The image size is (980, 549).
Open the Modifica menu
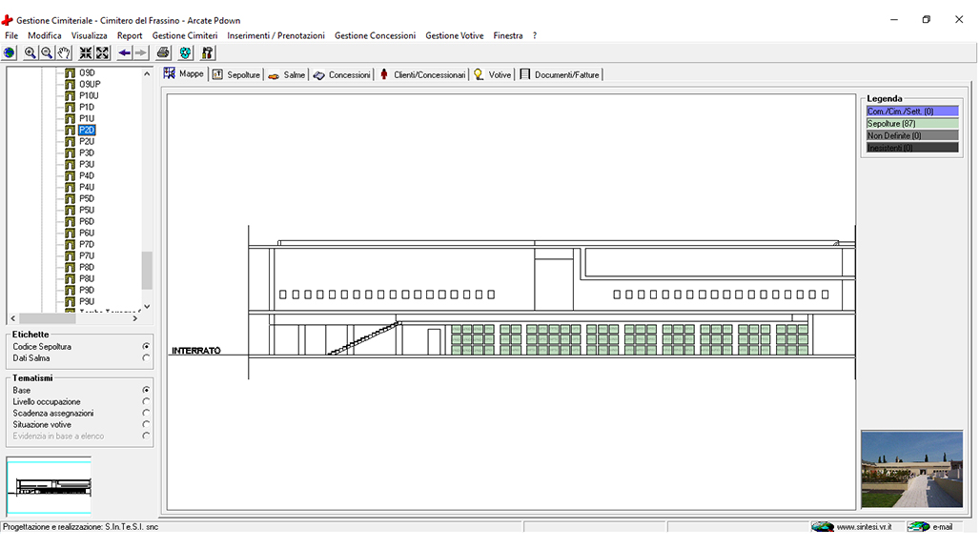(x=45, y=35)
